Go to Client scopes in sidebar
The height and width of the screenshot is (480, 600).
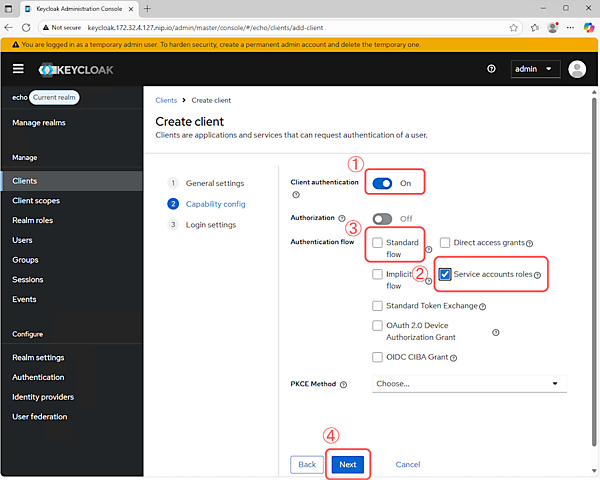[x=36, y=201]
